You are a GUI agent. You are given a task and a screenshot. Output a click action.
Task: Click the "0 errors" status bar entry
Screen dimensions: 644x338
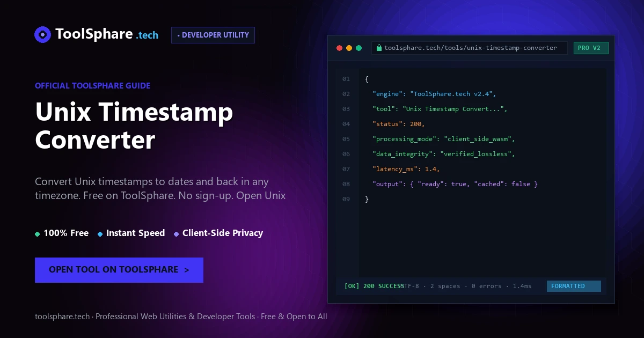pos(486,286)
